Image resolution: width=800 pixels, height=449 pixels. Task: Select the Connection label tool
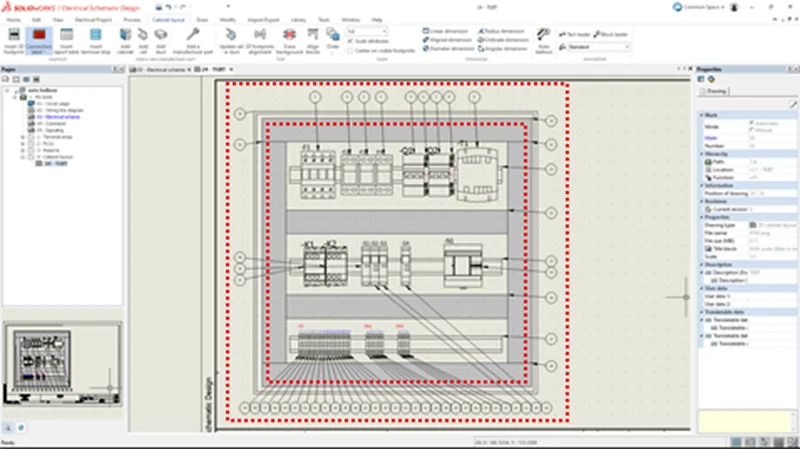40,36
